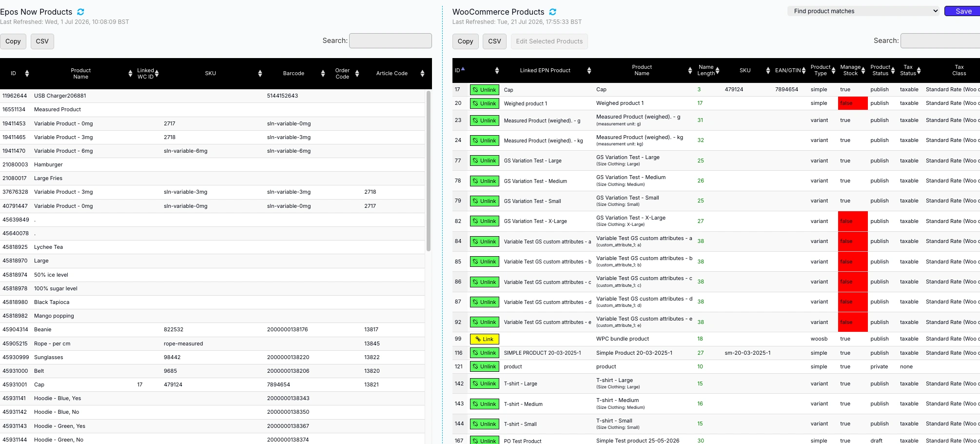Unlink the product row 121
The image size is (980, 444).
click(484, 366)
